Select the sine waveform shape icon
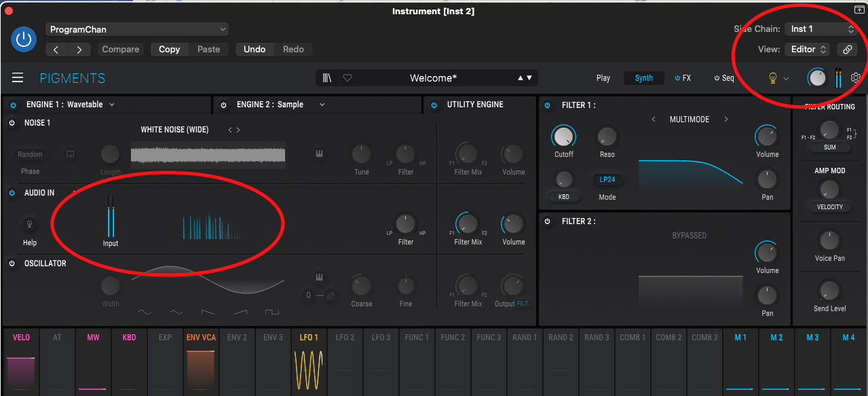This screenshot has height=396, width=868. [x=144, y=312]
